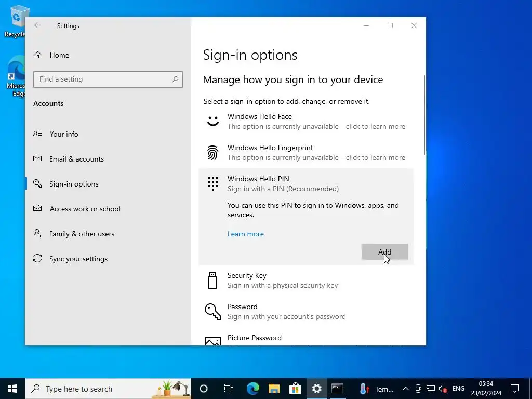Maximize the Settings window
The width and height of the screenshot is (532, 399).
click(x=390, y=25)
